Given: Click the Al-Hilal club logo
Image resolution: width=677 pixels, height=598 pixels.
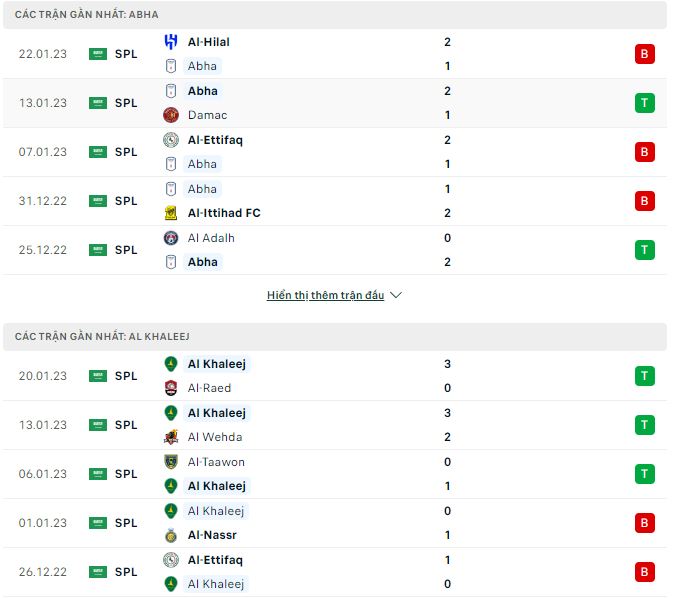Looking at the screenshot, I should (170, 42).
